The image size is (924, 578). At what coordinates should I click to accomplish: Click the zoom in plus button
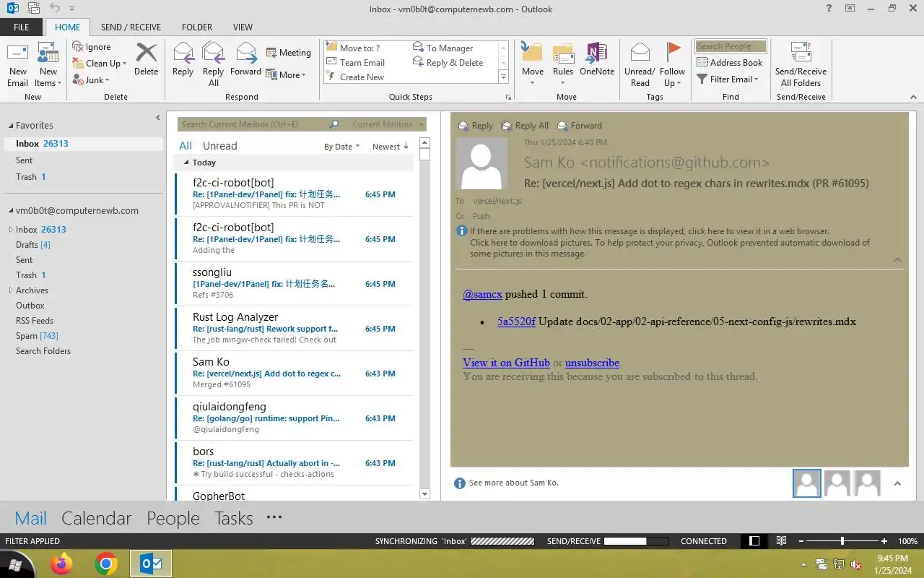point(884,541)
